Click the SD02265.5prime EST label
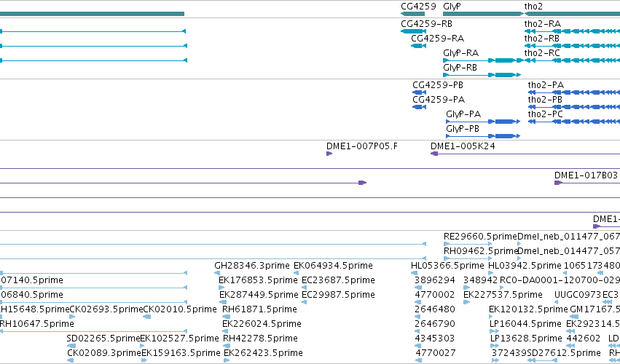The height and width of the screenshot is (364, 620). 103,339
